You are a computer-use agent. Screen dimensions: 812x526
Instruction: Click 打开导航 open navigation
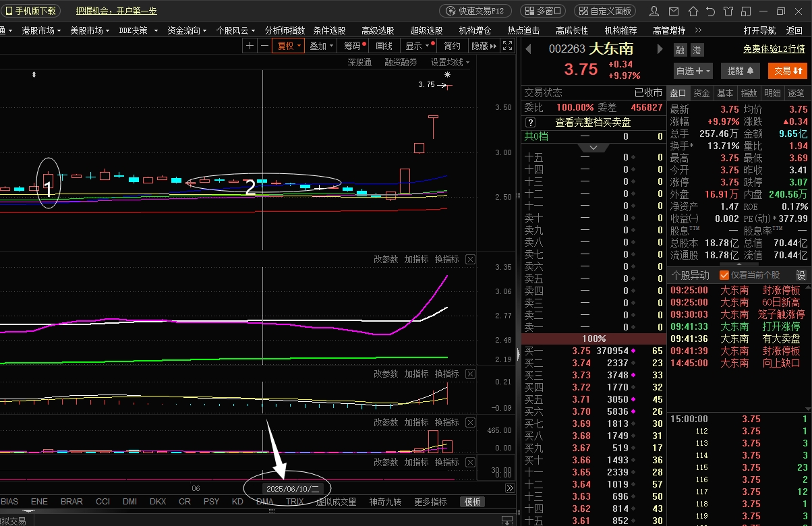(759, 30)
